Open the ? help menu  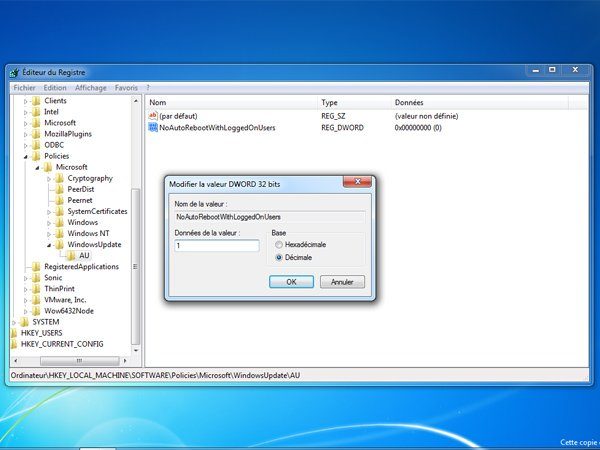tap(148, 88)
